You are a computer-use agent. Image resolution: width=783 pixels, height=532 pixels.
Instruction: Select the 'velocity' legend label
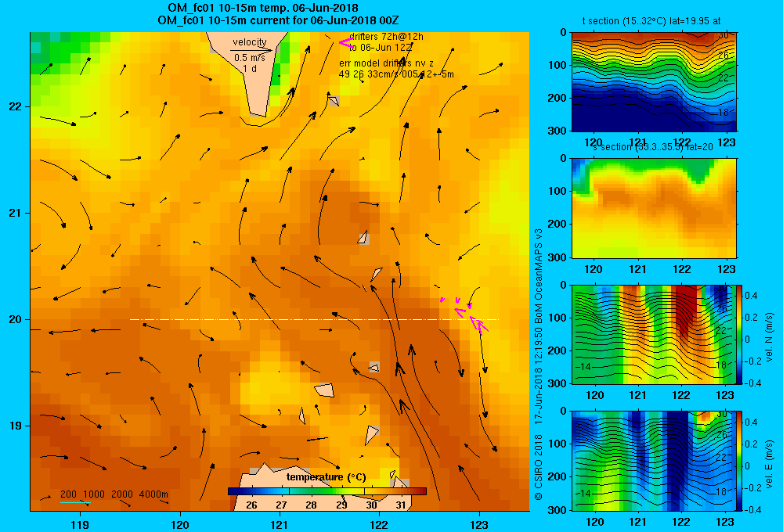tap(250, 42)
